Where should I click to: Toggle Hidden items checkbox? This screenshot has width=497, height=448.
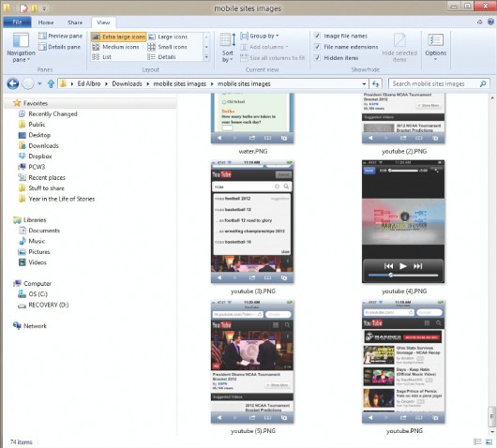pyautogui.click(x=317, y=58)
